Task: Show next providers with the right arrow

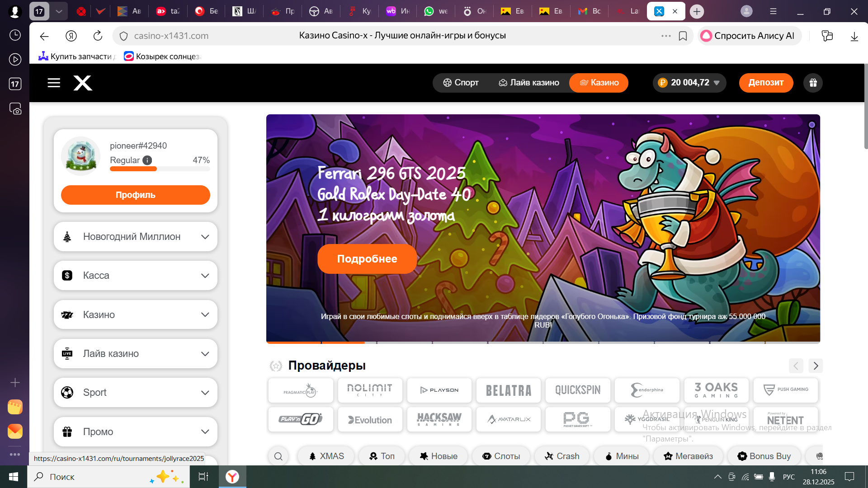Action: point(816,366)
